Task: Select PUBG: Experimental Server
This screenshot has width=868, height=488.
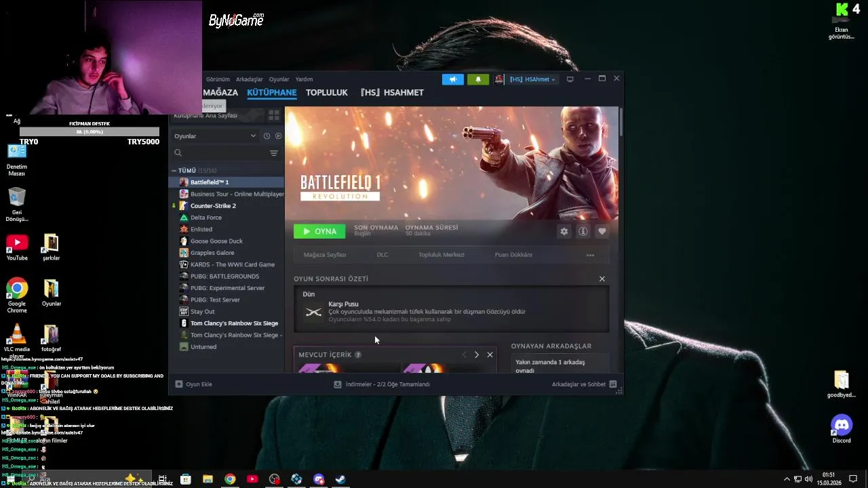Action: [x=226, y=288]
